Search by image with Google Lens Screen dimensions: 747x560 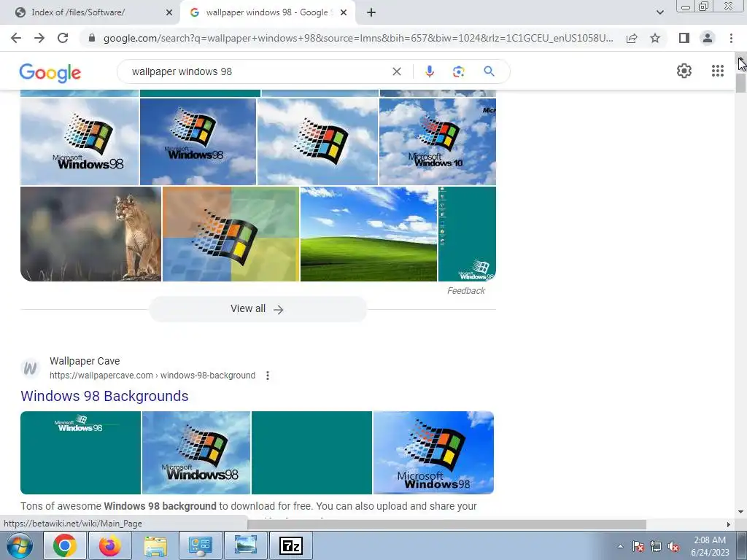tap(458, 71)
